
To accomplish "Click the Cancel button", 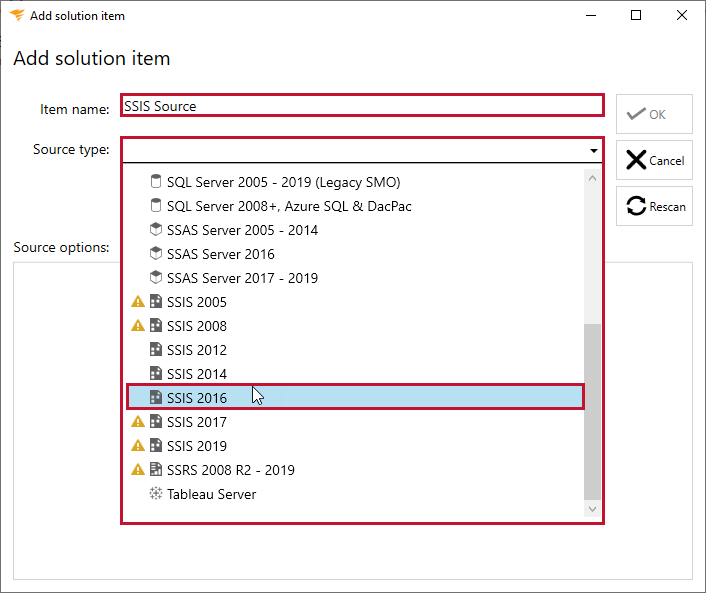I will coord(654,160).
